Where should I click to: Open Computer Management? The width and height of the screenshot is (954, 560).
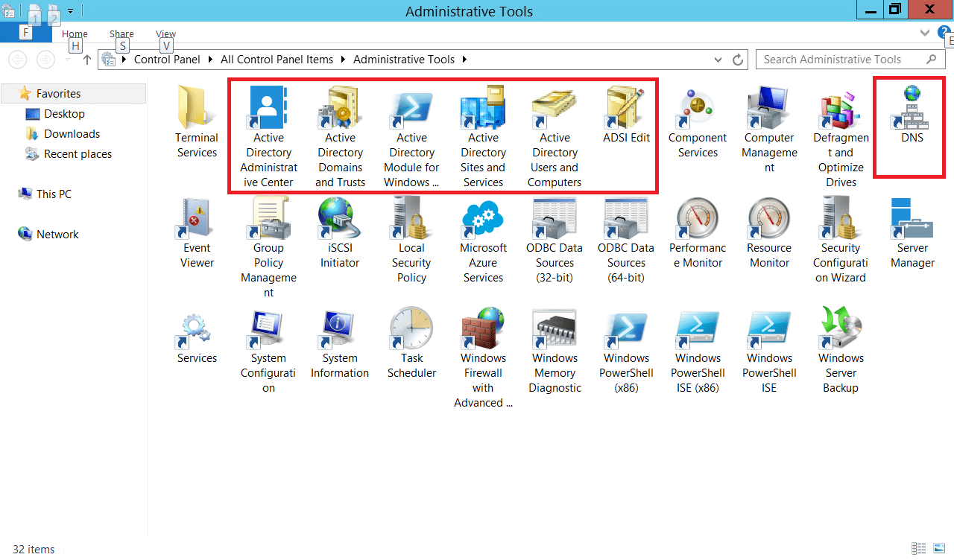click(x=769, y=130)
